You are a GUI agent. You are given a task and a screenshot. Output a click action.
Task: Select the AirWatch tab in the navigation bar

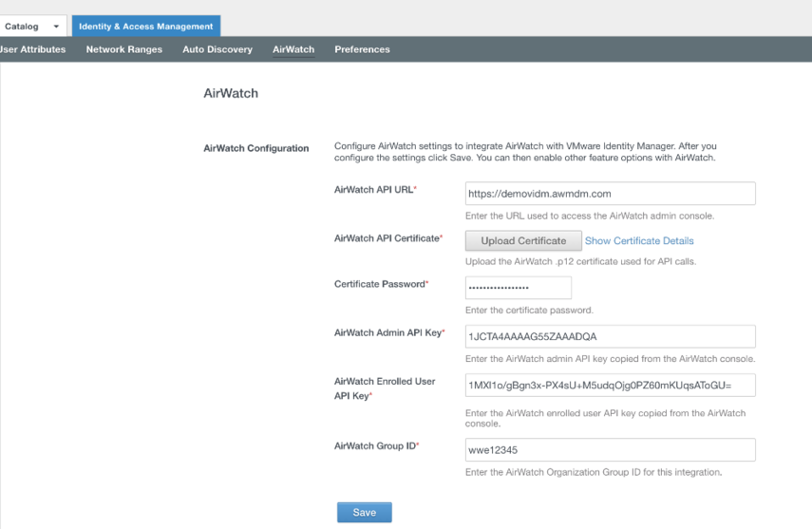(x=293, y=49)
